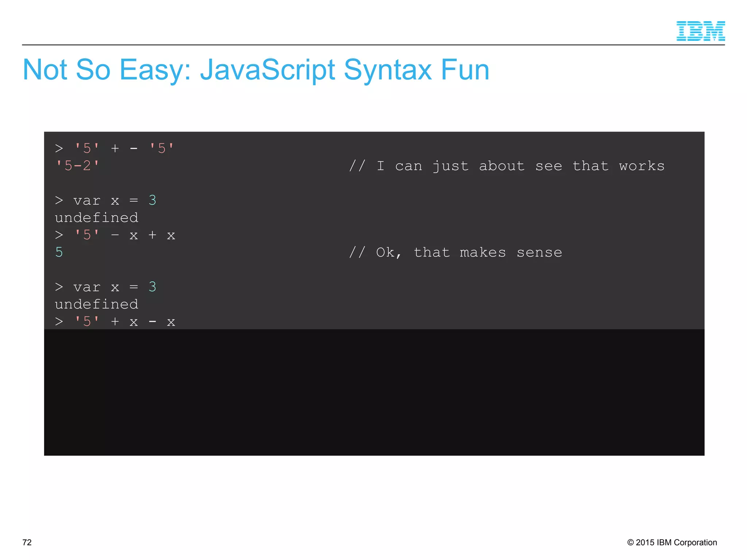Click the expression "> '5' + x - x"
747x560 pixels.
pos(115,322)
